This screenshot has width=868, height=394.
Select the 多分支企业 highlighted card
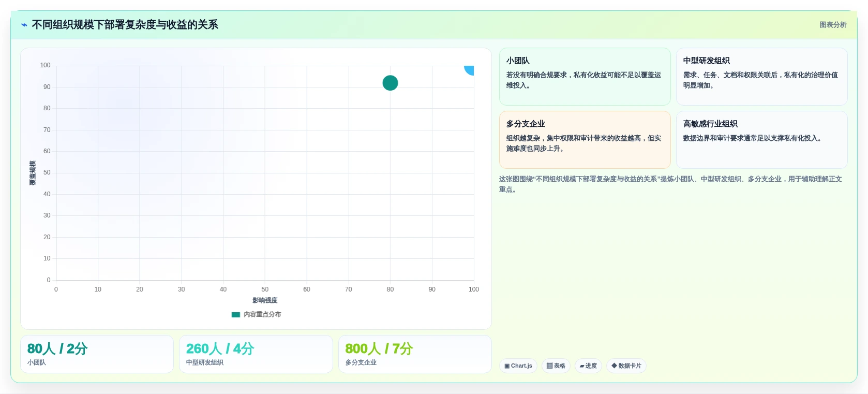pos(585,140)
